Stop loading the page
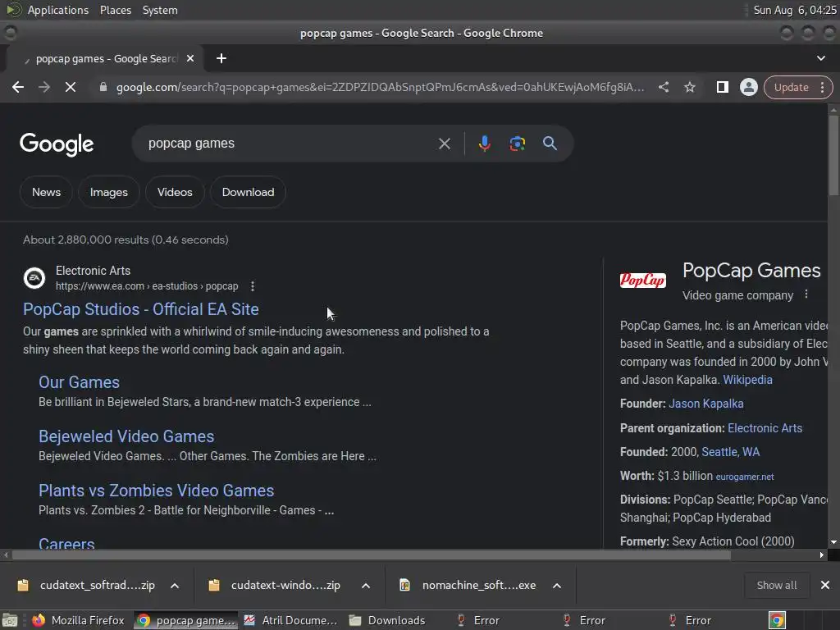This screenshot has width=840, height=630. tap(71, 87)
